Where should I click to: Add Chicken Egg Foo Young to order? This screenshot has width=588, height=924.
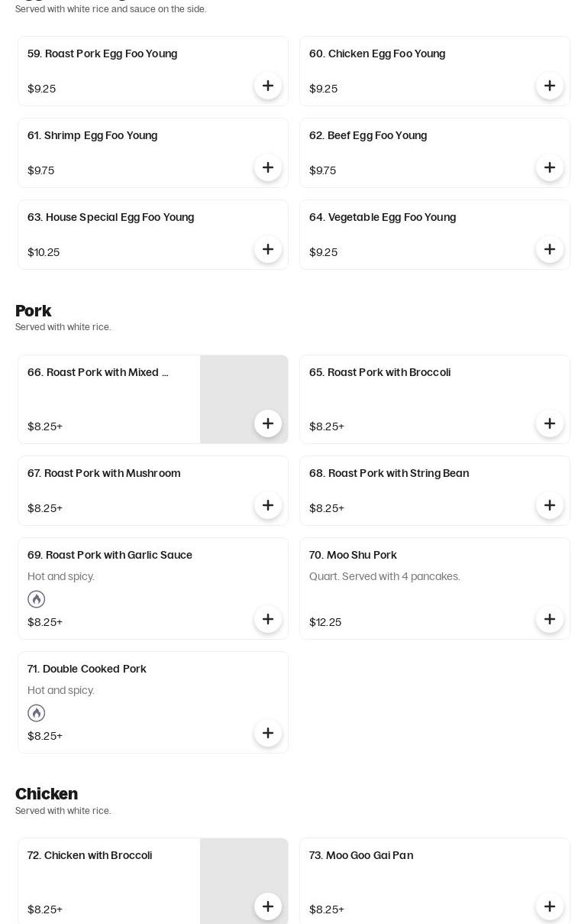(550, 86)
